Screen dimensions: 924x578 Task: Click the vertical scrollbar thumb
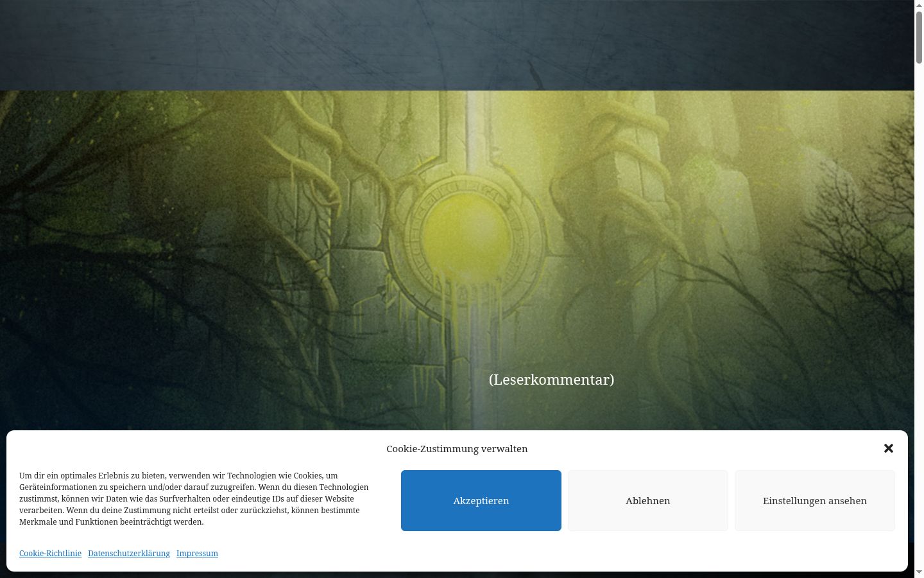pos(919,37)
